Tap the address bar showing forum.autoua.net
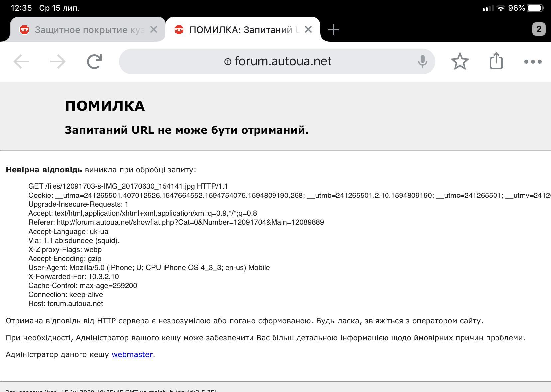Image resolution: width=551 pixels, height=392 pixels. [282, 61]
